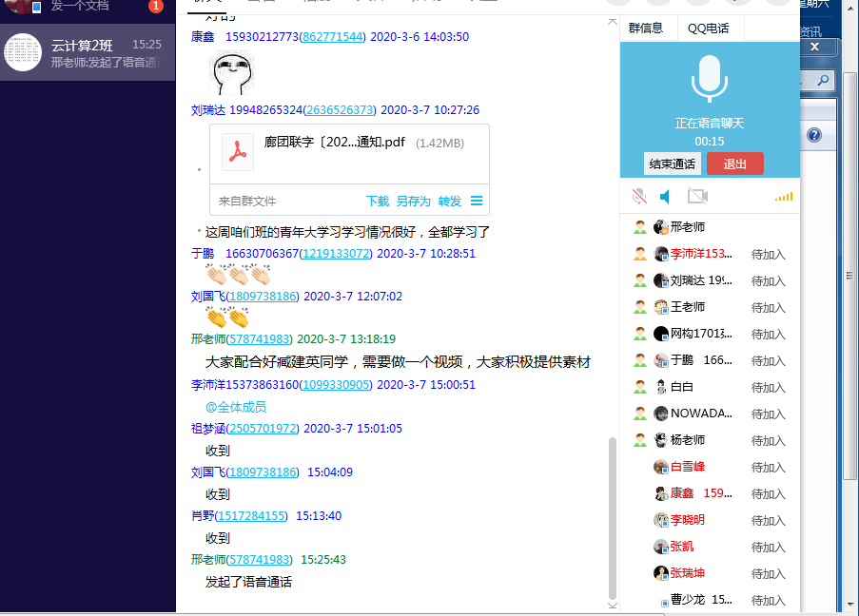Click down arrow of background window scrollbar
This screenshot has height=616, width=859.
[850, 605]
